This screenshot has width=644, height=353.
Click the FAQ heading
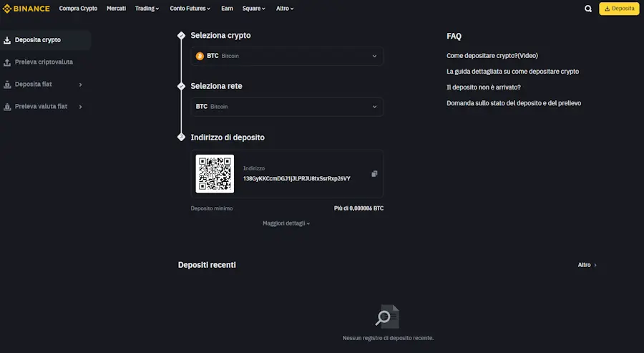[x=454, y=37]
